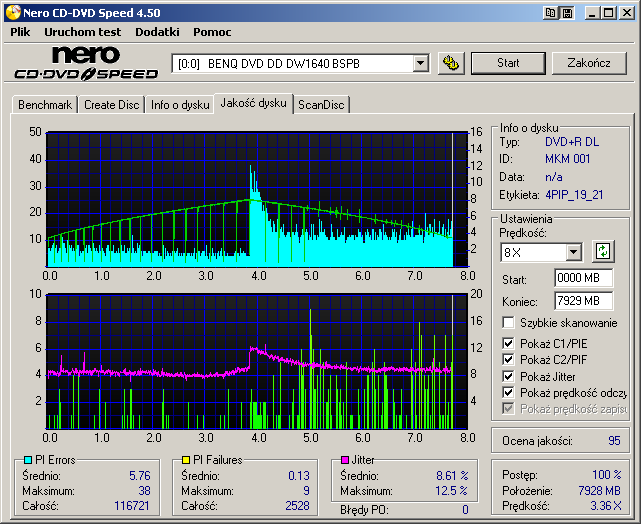Click the Data value n/a
This screenshot has width=641, height=524.
(554, 177)
